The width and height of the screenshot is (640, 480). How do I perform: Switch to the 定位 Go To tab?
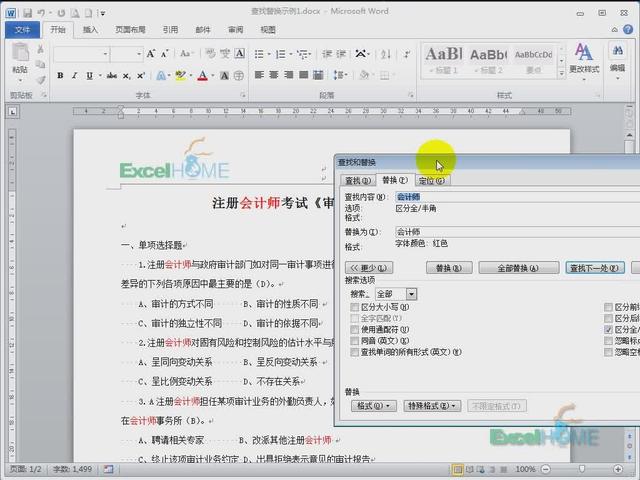click(432, 180)
